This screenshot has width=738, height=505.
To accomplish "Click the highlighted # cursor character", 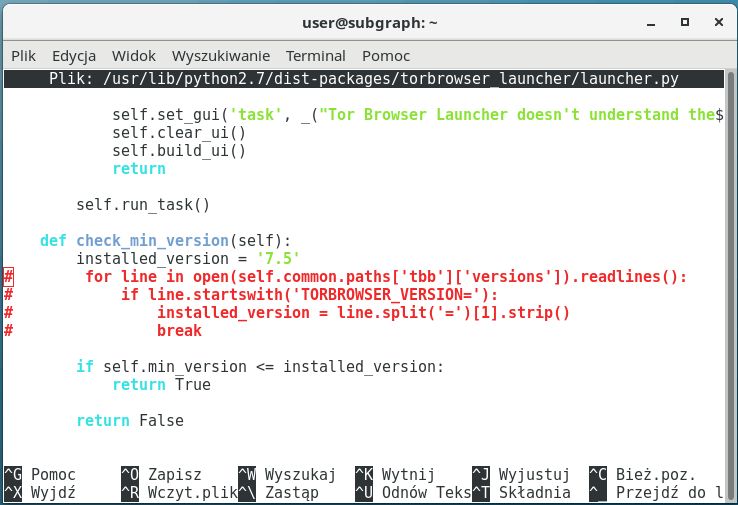I will 8,277.
